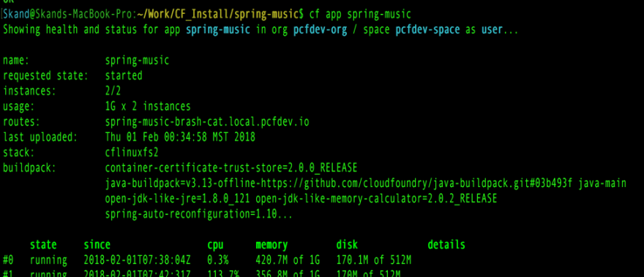Click 'open-jdk-like-memory-calculator=2.0.2_RELEASE' text
The height and width of the screenshot is (277, 644).
[x=376, y=199]
